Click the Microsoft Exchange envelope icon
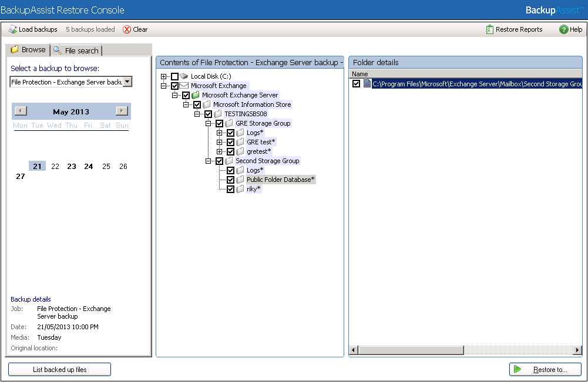The image size is (588, 382). click(184, 86)
